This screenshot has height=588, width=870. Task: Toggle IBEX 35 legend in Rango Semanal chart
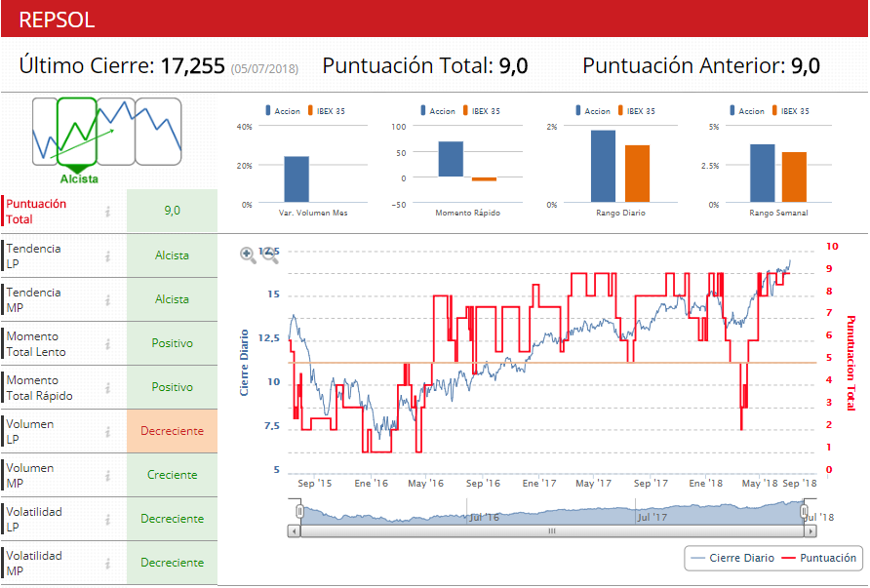tap(790, 111)
